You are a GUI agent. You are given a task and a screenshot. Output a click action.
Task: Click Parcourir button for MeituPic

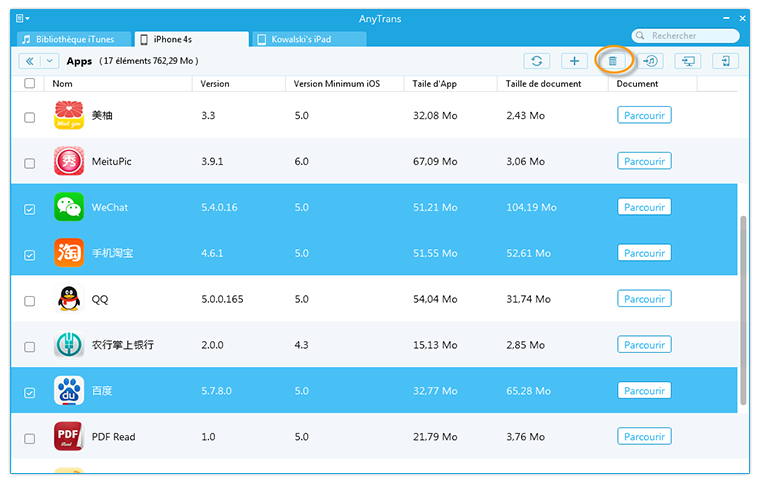644,161
